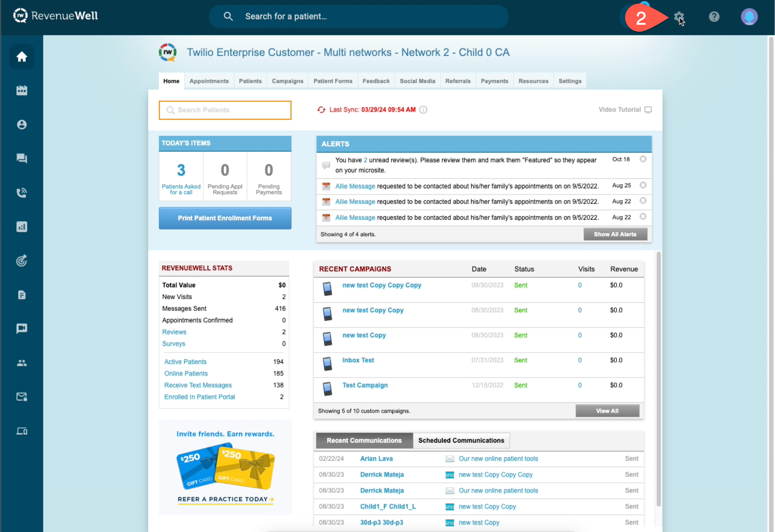Open the phone calls icon in sidebar
The height and width of the screenshot is (532, 775).
click(x=22, y=193)
